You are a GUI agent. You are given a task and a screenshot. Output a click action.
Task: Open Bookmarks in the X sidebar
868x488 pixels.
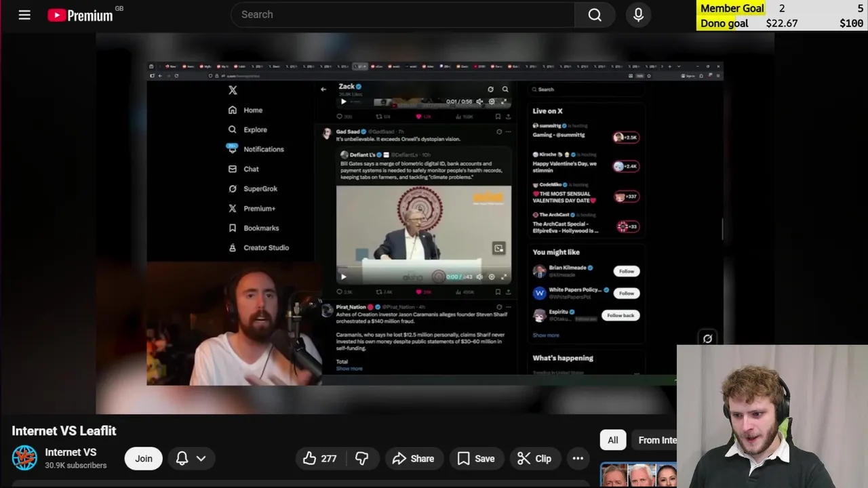[254, 228]
